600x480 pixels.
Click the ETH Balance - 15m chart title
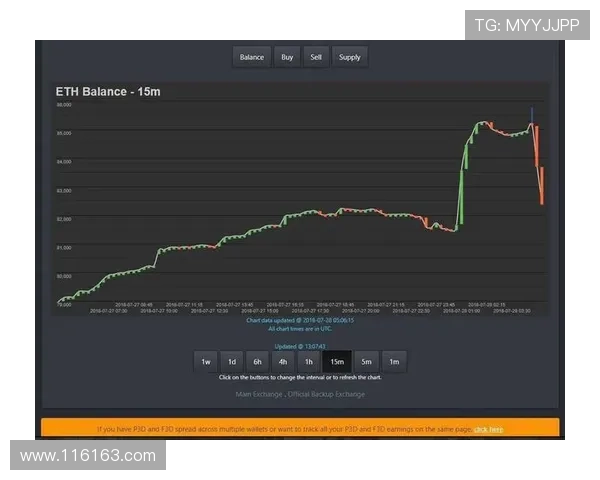108,92
